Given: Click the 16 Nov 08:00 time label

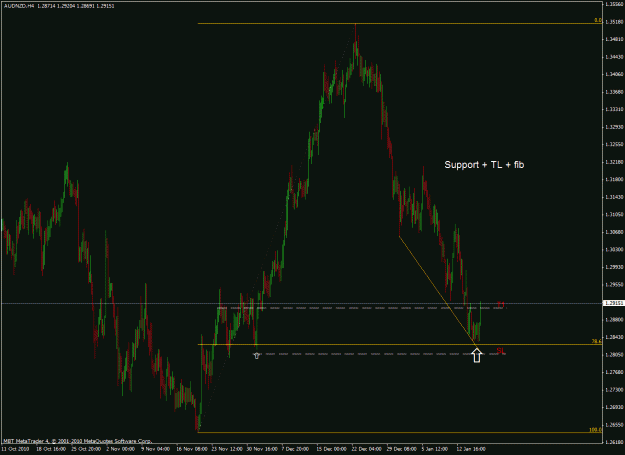Looking at the screenshot, I should 192,449.
